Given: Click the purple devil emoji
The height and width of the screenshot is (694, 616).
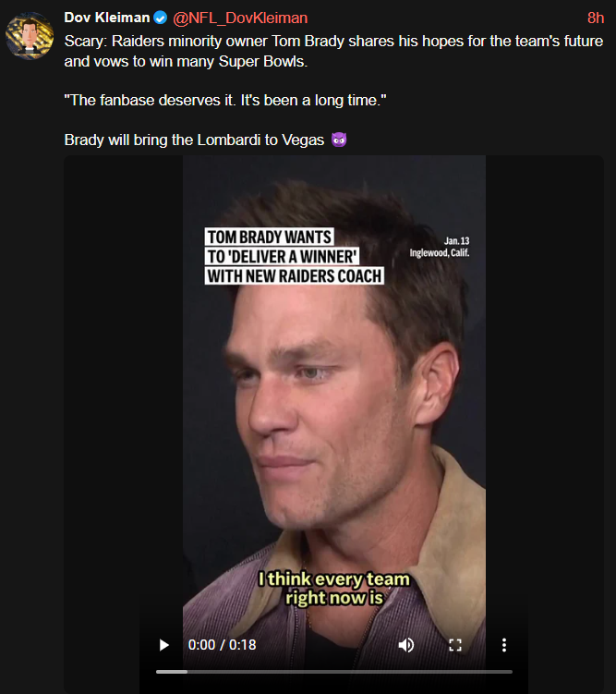Looking at the screenshot, I should [x=339, y=140].
